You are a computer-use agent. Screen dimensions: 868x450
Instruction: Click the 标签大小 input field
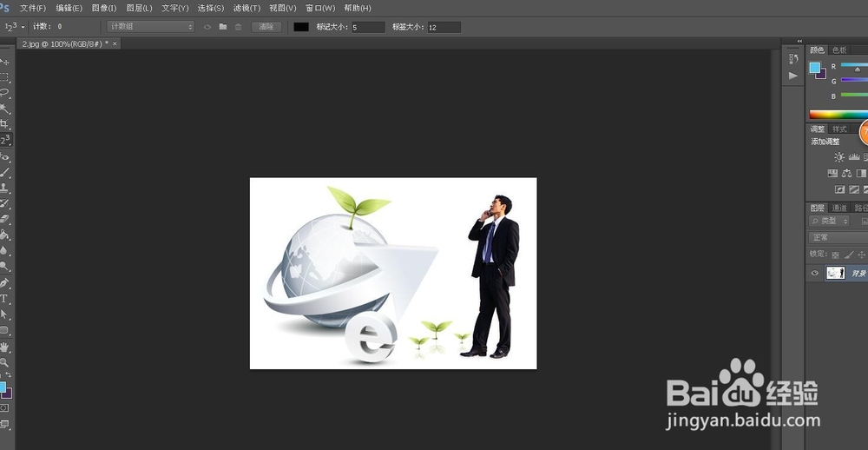pyautogui.click(x=444, y=27)
